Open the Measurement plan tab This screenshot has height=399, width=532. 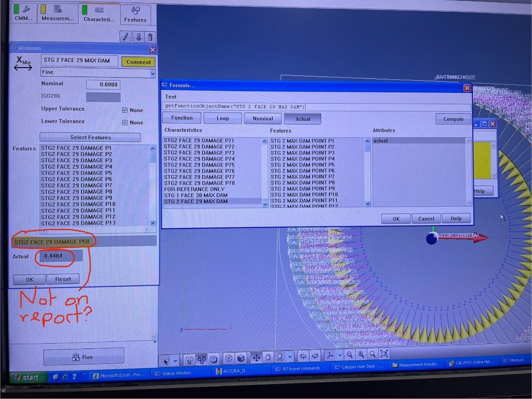tap(57, 13)
